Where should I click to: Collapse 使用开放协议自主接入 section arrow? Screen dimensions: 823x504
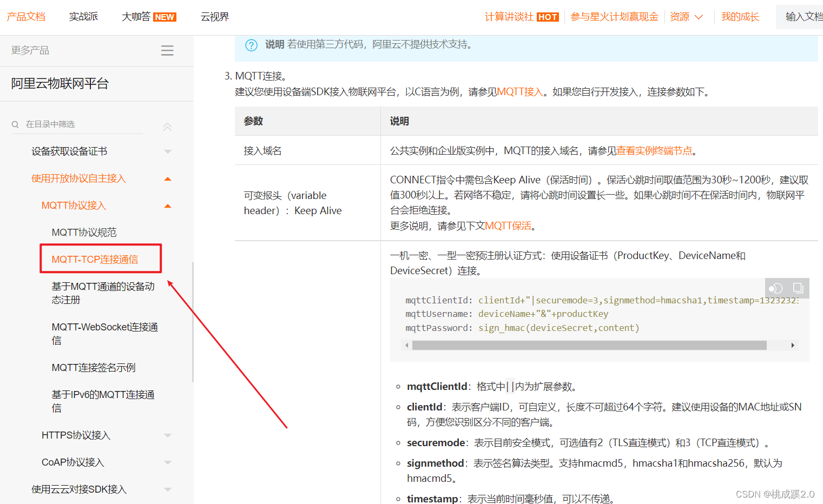point(168,179)
